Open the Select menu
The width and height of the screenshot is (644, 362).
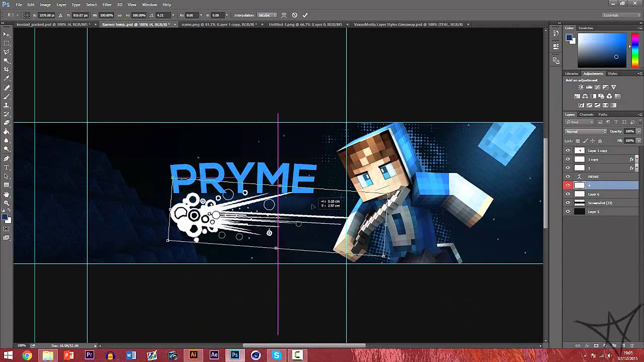point(91,5)
